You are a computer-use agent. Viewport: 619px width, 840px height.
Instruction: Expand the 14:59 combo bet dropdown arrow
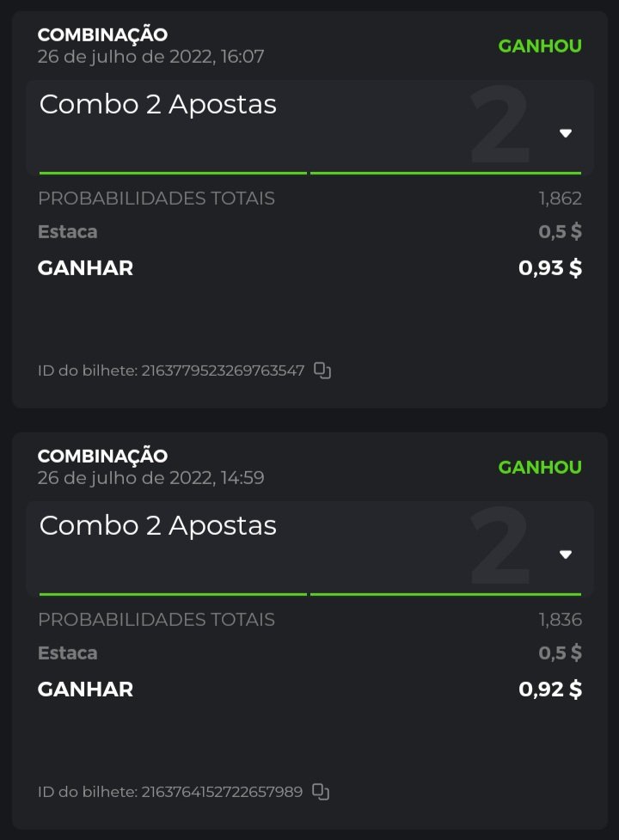point(566,555)
